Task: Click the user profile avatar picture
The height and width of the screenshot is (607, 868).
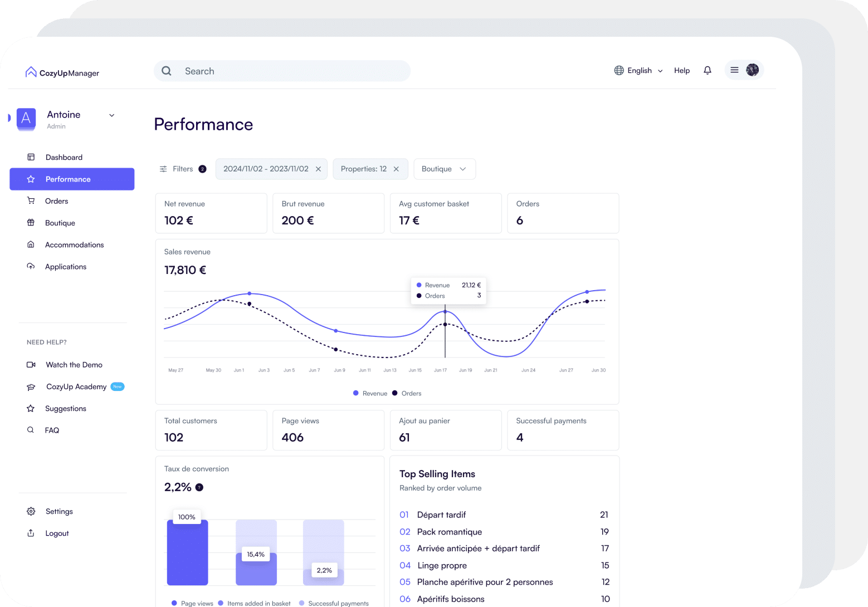Action: [752, 70]
